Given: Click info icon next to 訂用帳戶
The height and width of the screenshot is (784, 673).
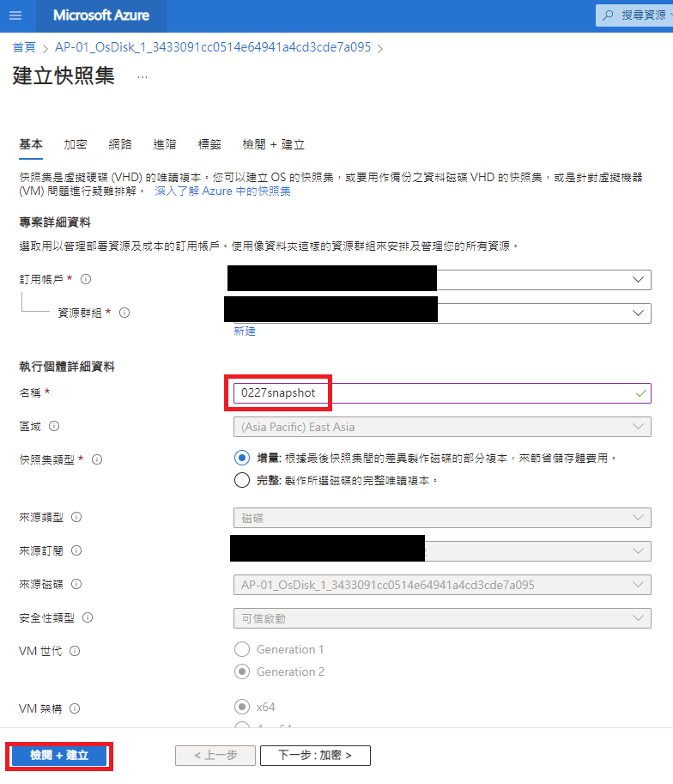Looking at the screenshot, I should pos(86,280).
